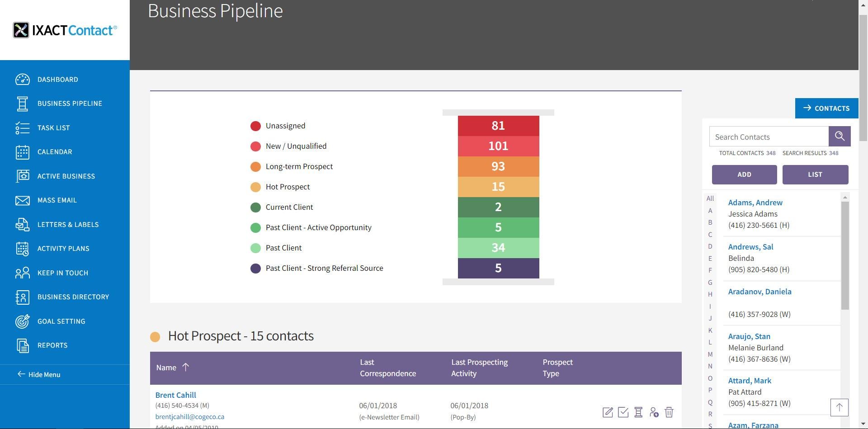Go to Mass Email in the sidebar
Viewport: 868px width, 429px height.
coord(57,200)
